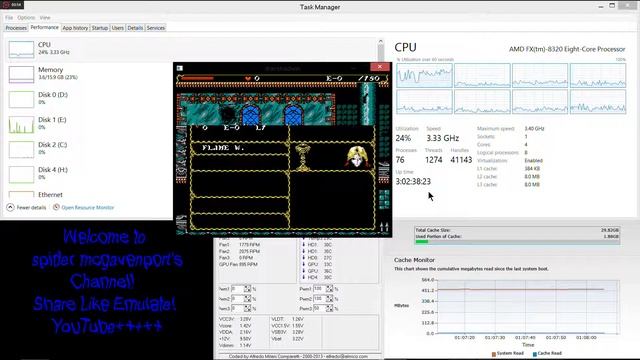Select Disk 1 (E:) in resource list
640x360 pixels.
90,124
